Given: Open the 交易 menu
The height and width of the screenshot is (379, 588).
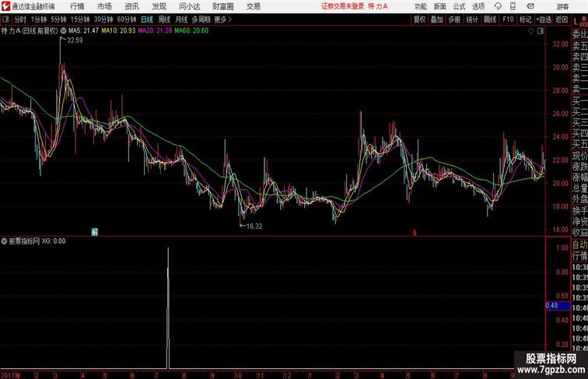Looking at the screenshot, I should 253,6.
